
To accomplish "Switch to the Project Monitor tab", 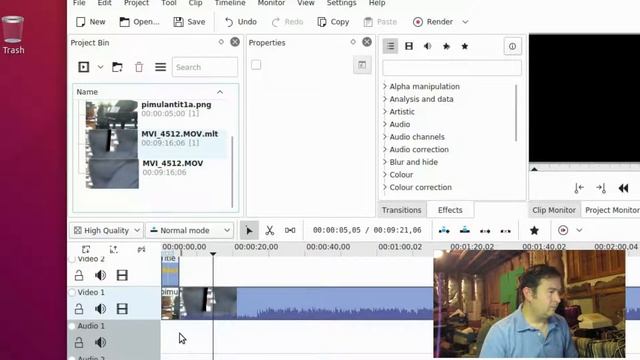I will pyautogui.click(x=611, y=210).
